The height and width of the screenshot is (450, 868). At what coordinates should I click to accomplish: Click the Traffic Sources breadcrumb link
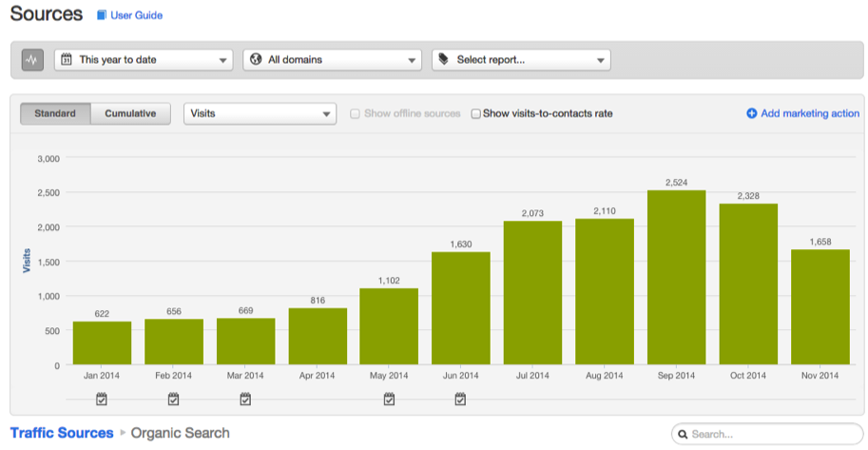click(62, 433)
